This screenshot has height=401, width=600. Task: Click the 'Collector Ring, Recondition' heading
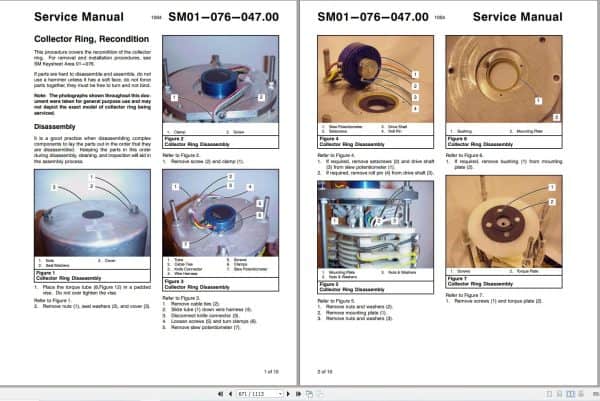pos(91,39)
